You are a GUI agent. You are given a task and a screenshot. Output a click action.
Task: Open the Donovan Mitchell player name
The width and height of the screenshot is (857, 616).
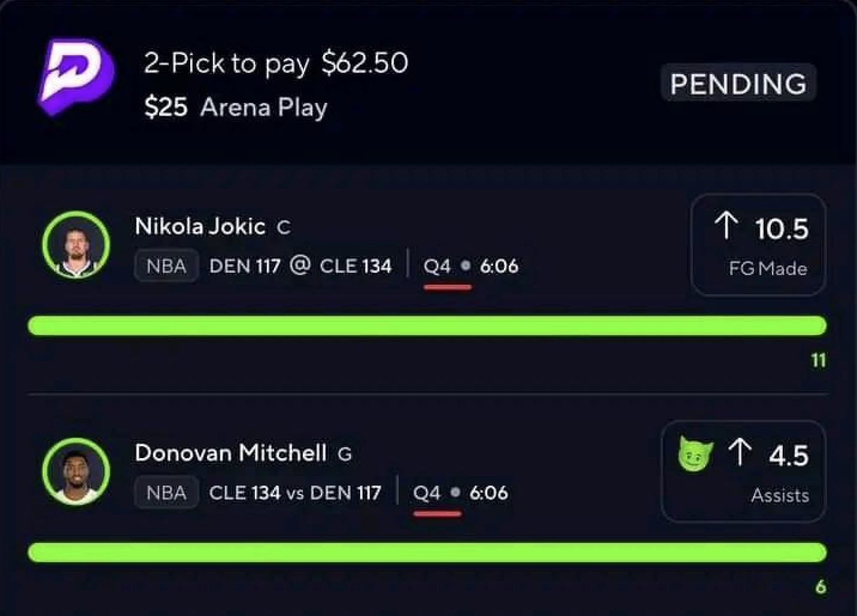click(231, 453)
